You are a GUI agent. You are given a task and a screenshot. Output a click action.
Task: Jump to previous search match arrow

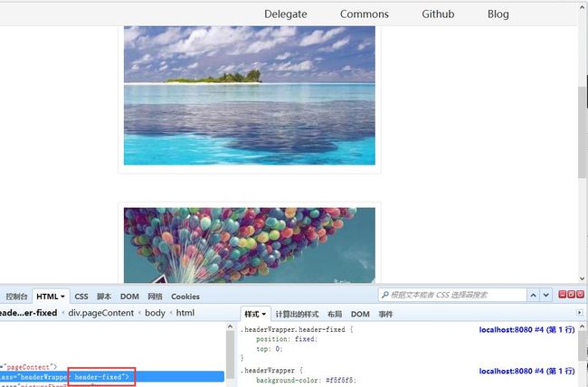533,295
